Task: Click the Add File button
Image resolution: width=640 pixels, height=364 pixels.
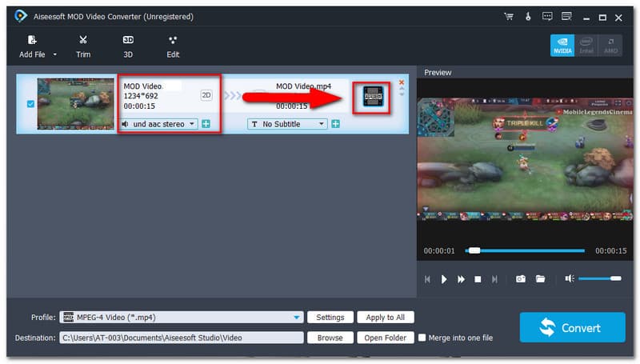Action: click(x=32, y=46)
